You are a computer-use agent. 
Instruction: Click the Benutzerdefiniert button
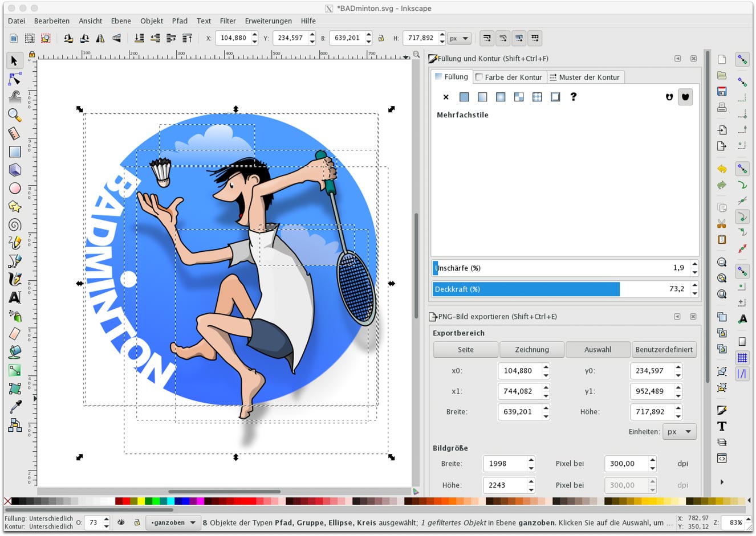(x=664, y=350)
